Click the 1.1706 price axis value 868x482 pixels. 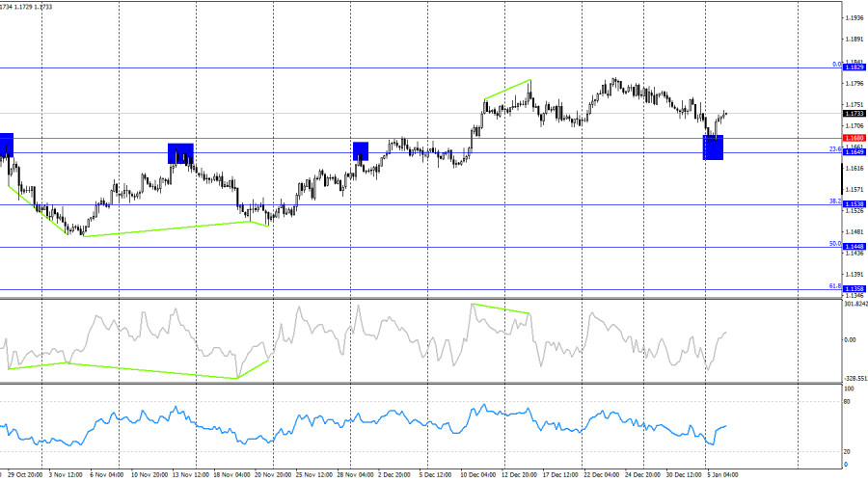coord(854,125)
